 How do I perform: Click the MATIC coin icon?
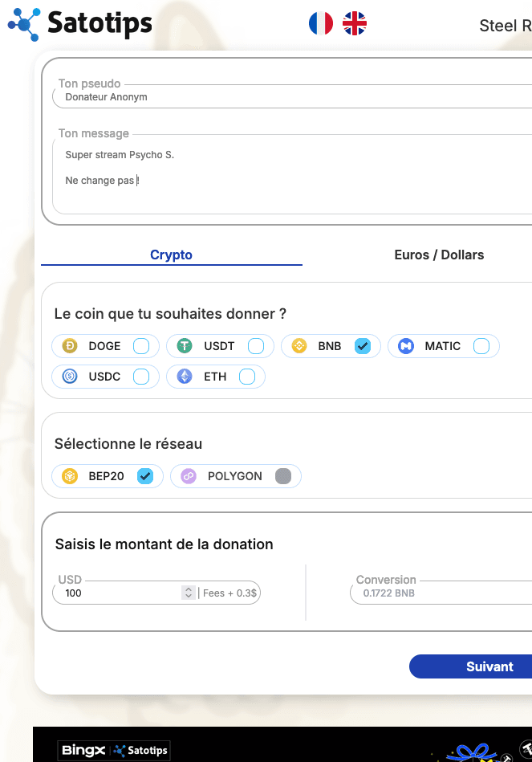(x=406, y=346)
